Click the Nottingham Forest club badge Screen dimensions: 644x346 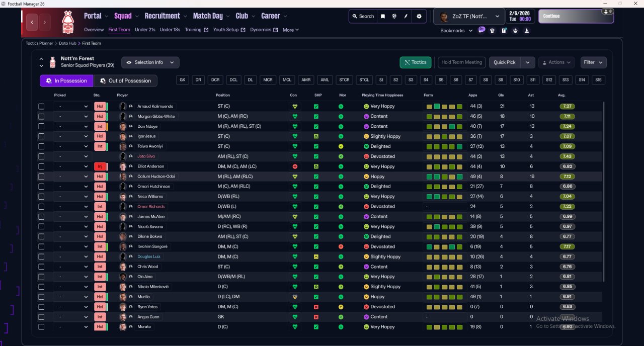pos(67,22)
